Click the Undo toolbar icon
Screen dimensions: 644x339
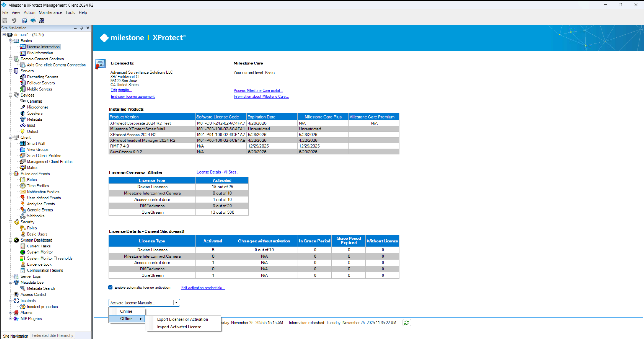[x=14, y=21]
